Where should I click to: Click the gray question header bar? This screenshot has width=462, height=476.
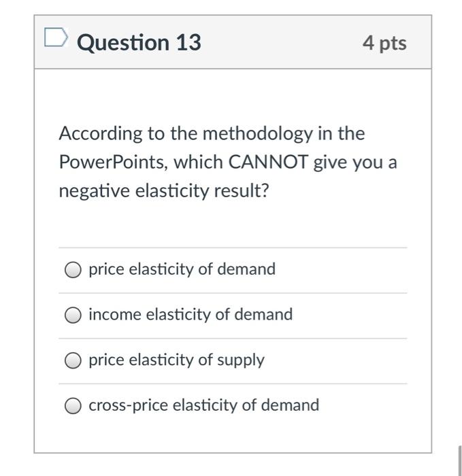(x=233, y=42)
